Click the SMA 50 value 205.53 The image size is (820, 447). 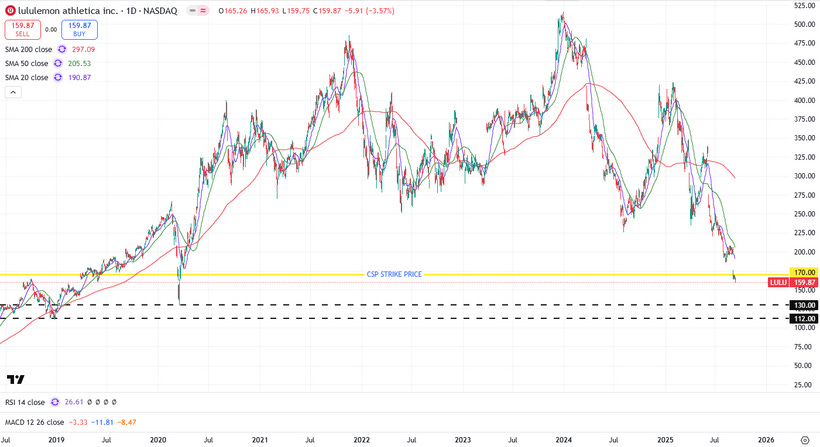click(x=79, y=63)
